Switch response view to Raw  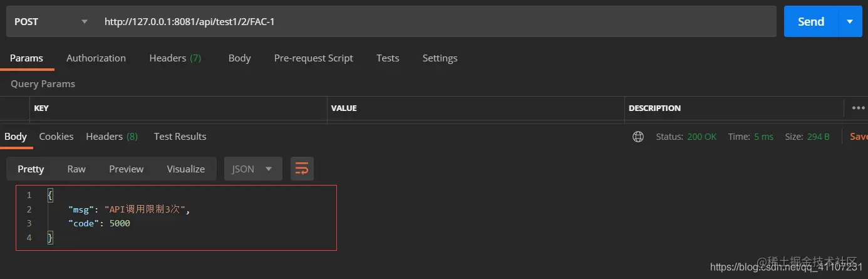(76, 169)
